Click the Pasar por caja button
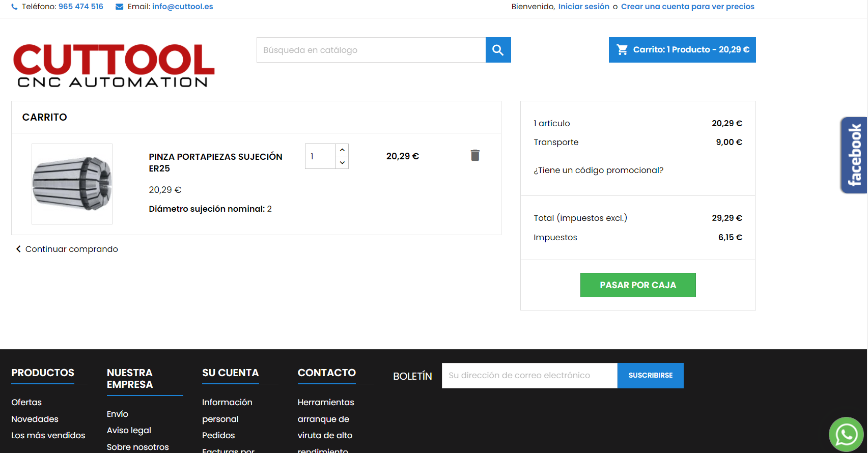This screenshot has height=453, width=868. (x=638, y=285)
